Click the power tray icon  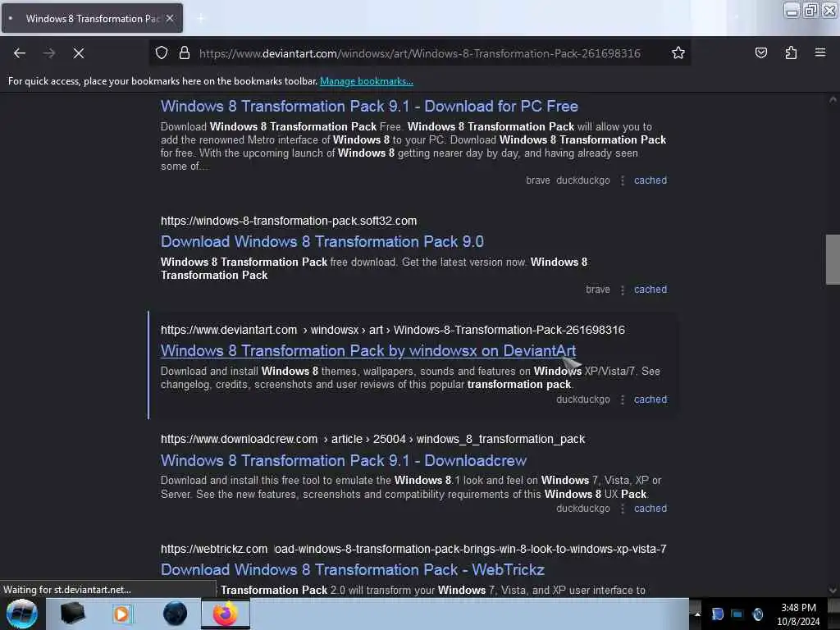coord(757,614)
